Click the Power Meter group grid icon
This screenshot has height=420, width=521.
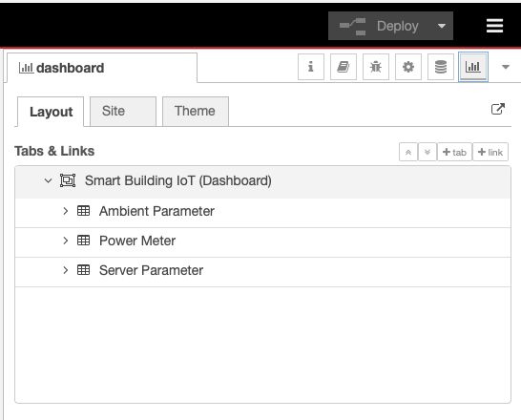83,241
